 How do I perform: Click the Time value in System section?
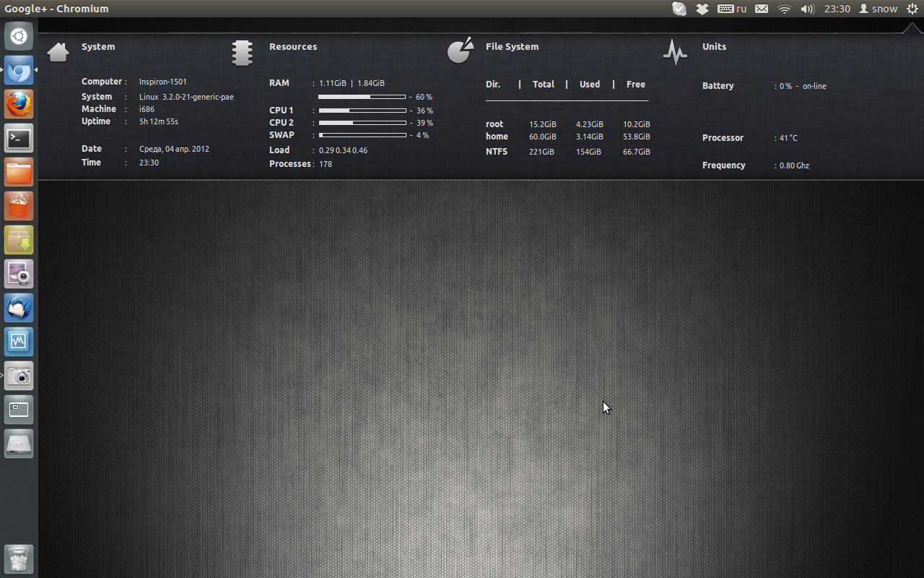[149, 163]
